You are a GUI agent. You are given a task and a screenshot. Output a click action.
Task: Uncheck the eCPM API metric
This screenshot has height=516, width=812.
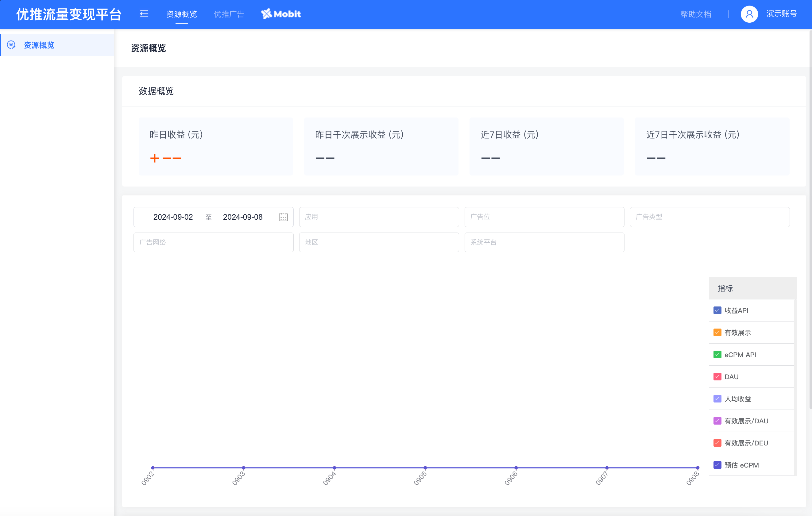coord(717,355)
